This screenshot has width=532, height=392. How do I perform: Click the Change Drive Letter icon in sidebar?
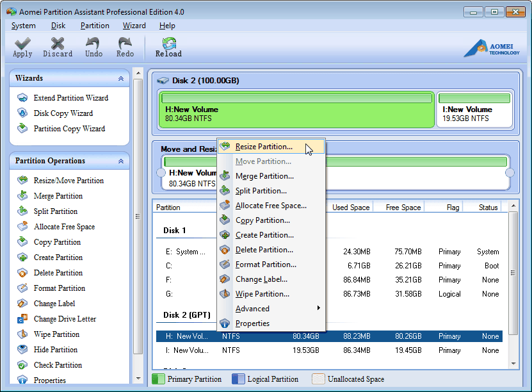tap(23, 319)
